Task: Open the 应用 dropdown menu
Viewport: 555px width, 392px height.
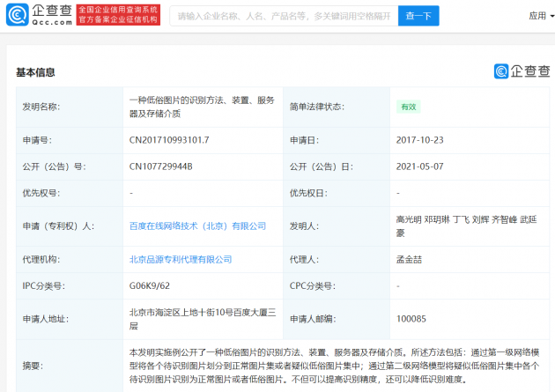Action: (x=542, y=16)
